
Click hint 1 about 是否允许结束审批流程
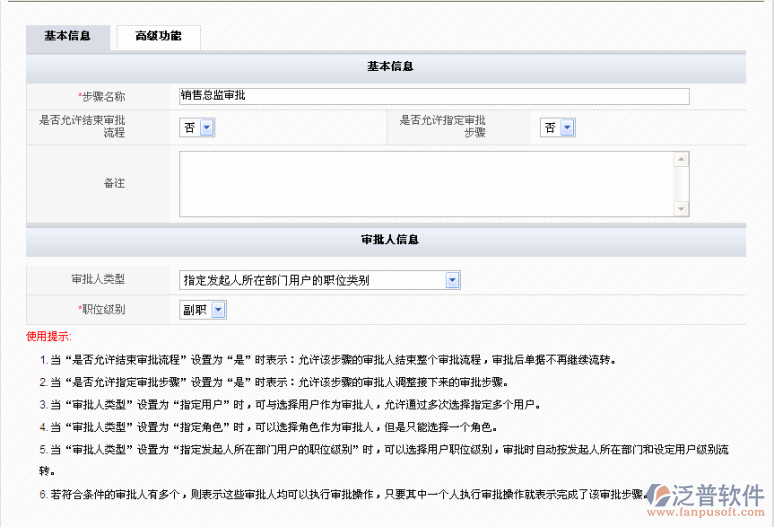coord(328,360)
